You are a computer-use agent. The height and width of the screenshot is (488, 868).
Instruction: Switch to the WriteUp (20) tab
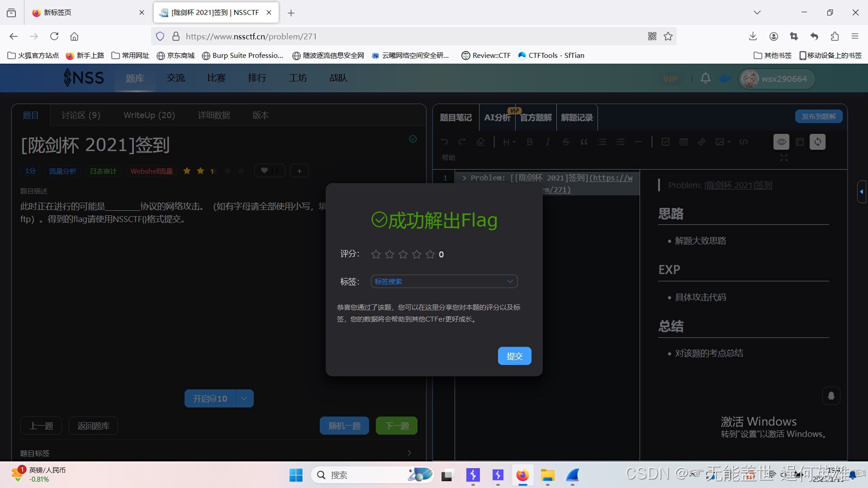149,115
